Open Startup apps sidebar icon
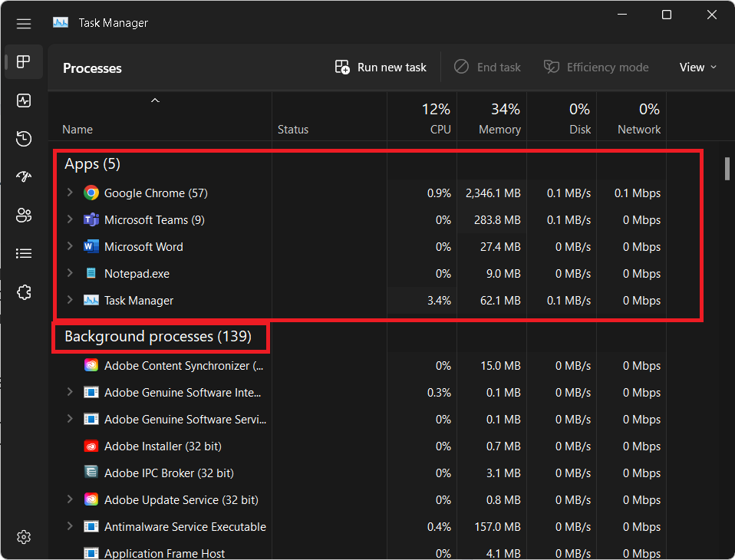735x560 pixels. point(24,176)
